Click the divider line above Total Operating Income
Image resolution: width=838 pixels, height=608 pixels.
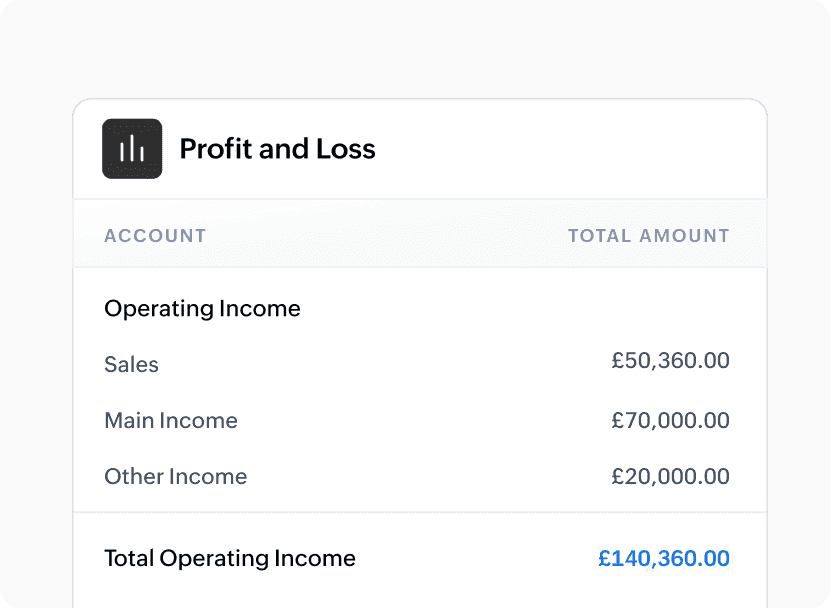pyautogui.click(x=419, y=513)
